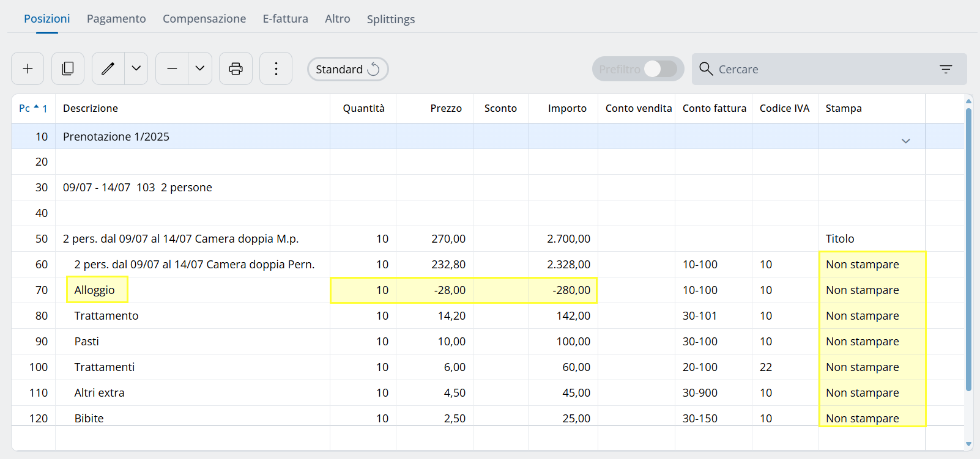Expand the remove button dropdown arrow

click(200, 68)
